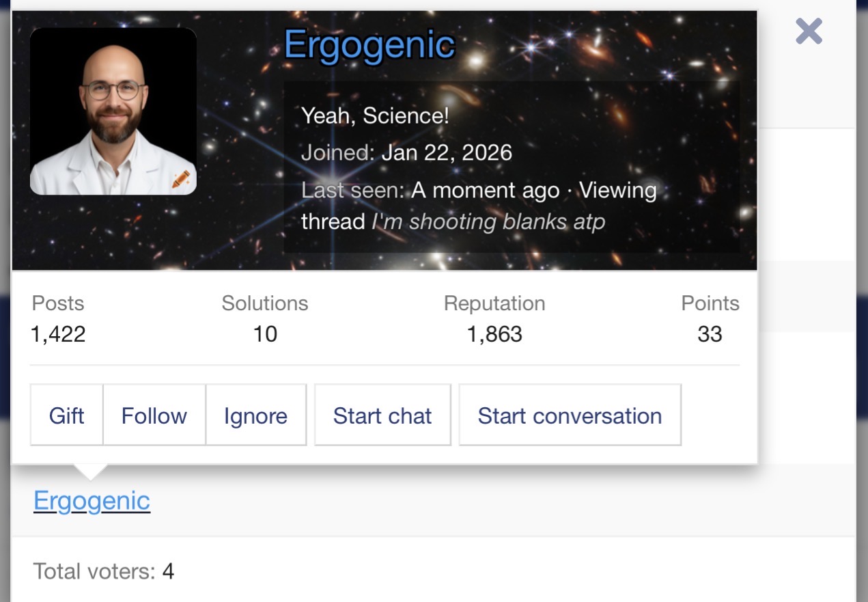
Task: Follow the user Ergogenic
Action: coord(154,415)
